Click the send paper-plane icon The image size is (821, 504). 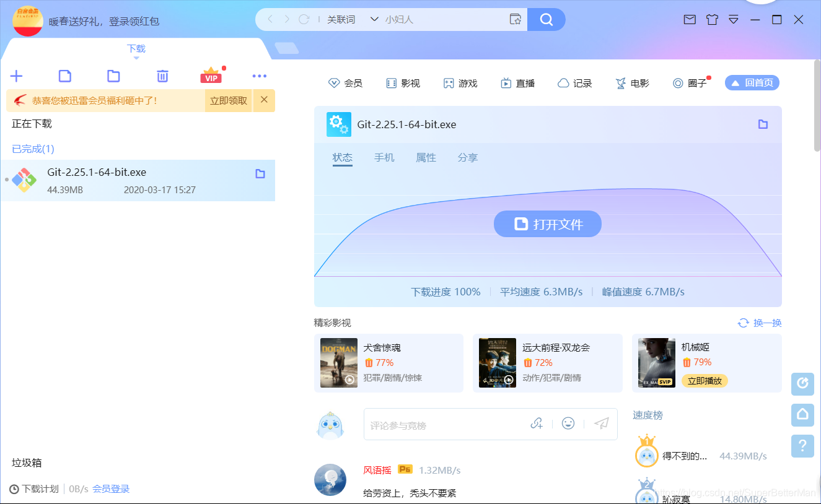(602, 424)
